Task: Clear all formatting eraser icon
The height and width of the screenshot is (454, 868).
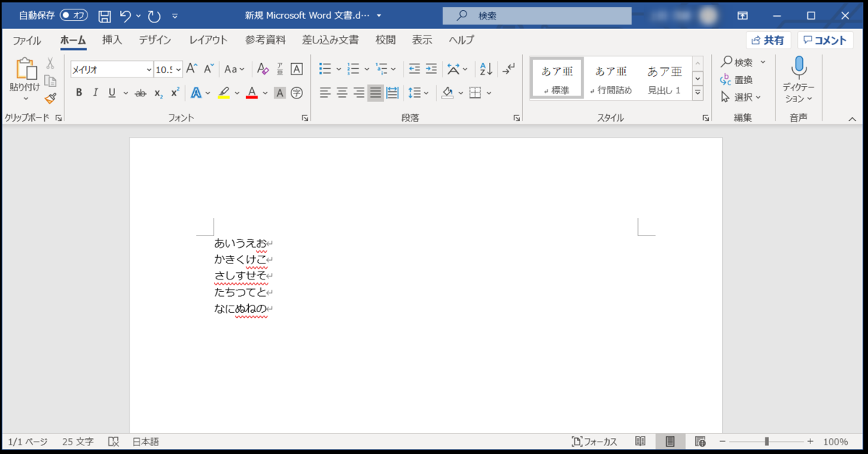Action: pos(263,69)
